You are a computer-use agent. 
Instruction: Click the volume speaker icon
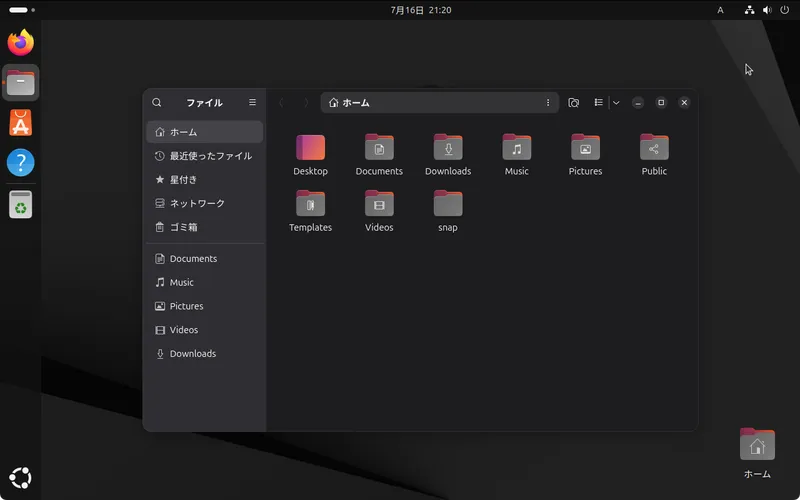[x=767, y=10]
